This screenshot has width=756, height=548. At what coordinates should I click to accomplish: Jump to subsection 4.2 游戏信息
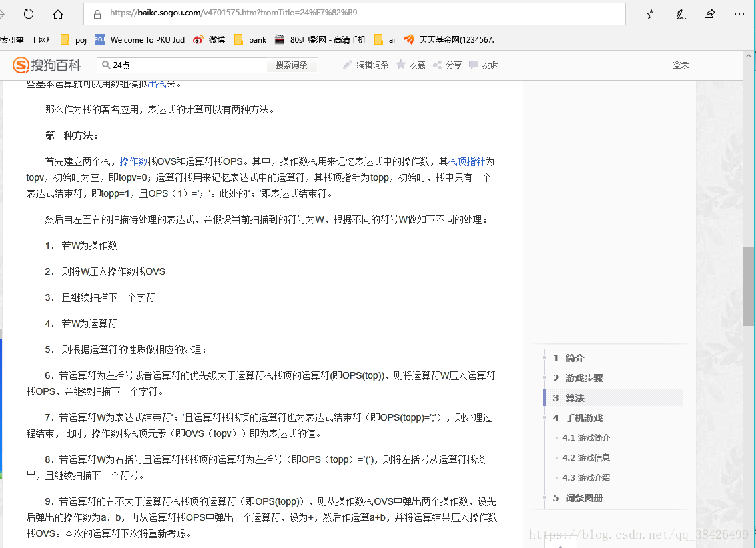[585, 457]
